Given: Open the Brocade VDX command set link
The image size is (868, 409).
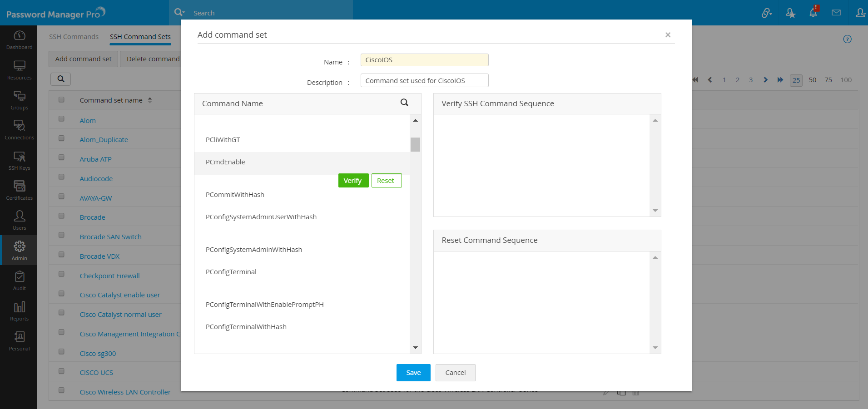Looking at the screenshot, I should 99,256.
